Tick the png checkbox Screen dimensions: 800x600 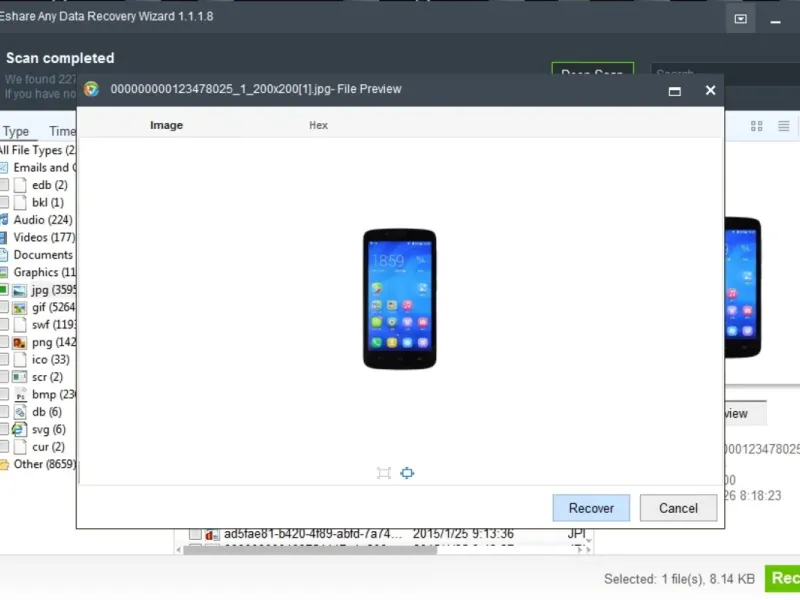click(x=4, y=342)
